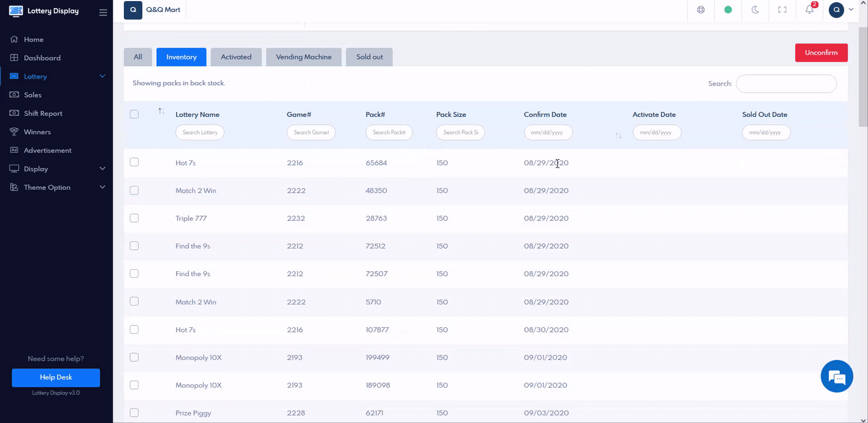868x423 pixels.
Task: Switch to the Activated tab
Action: (236, 57)
